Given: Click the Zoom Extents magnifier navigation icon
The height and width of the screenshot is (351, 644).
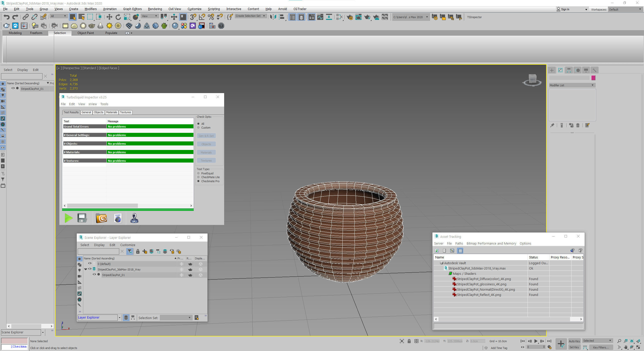Looking at the screenshot, I should [x=619, y=341].
